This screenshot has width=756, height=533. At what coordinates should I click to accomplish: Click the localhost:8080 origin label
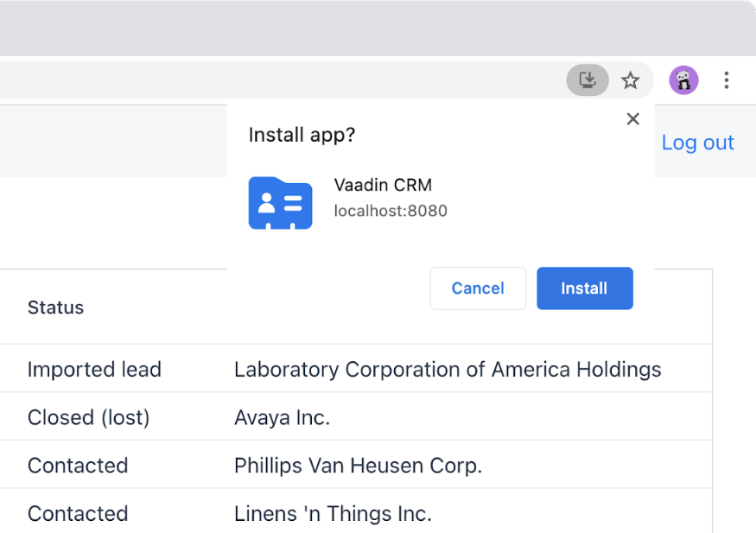point(391,211)
